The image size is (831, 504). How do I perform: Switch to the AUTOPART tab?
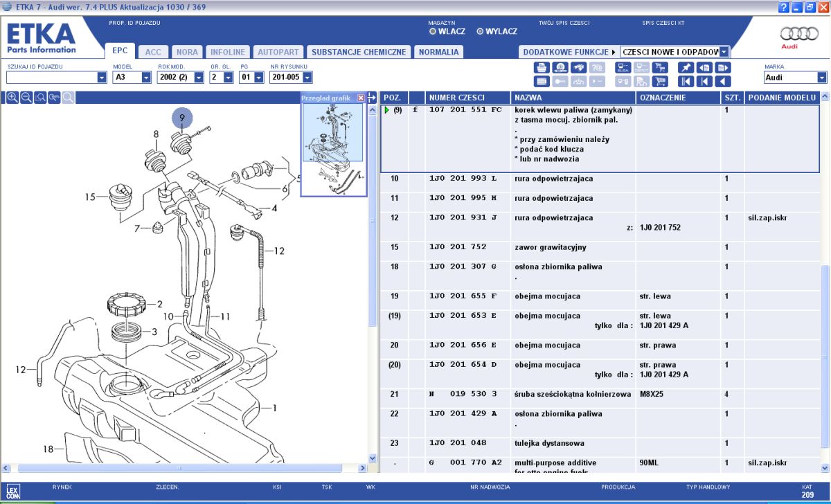pos(278,52)
